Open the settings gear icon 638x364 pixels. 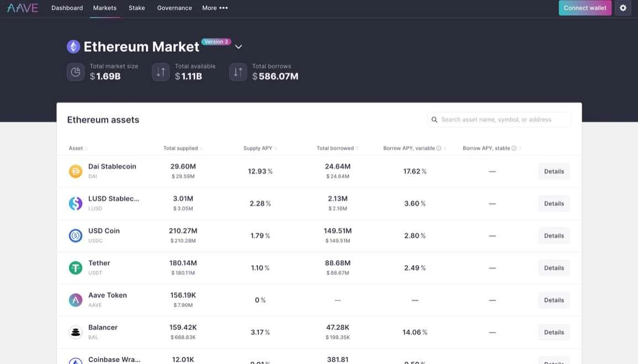click(623, 8)
